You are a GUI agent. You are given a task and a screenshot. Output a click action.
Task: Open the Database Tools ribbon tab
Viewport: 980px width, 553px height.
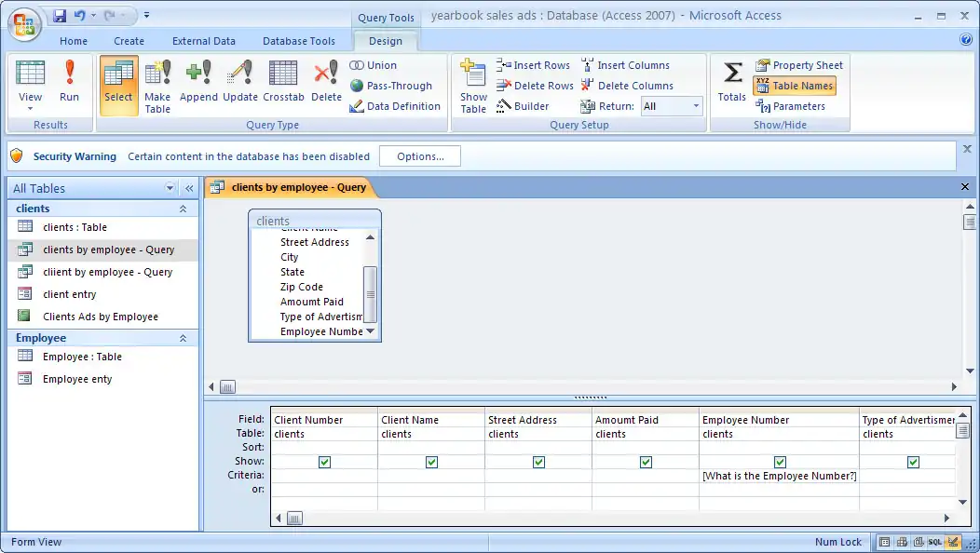tap(298, 41)
